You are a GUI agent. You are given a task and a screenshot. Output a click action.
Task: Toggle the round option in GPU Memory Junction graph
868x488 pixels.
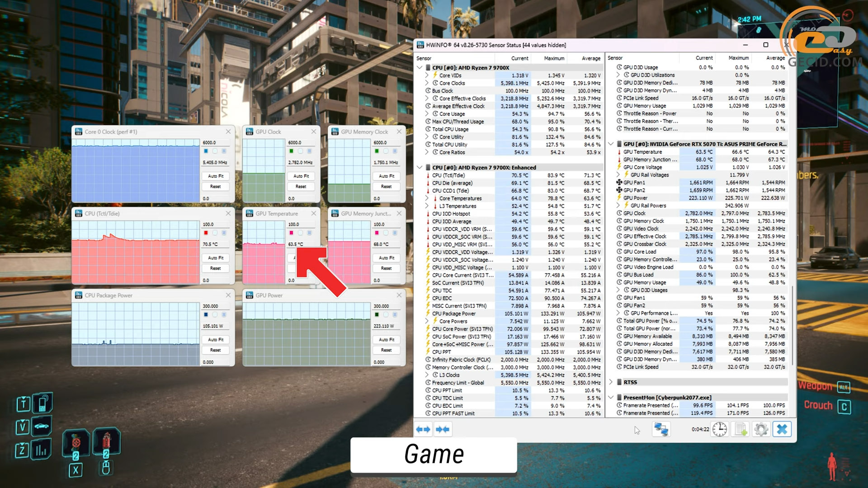click(x=386, y=233)
